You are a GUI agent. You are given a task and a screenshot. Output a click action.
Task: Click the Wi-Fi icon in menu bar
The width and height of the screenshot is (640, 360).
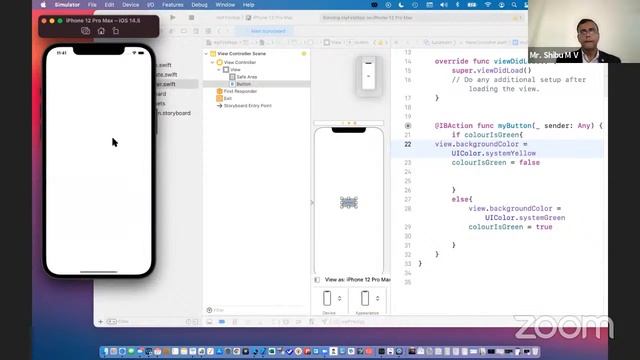pos(487,5)
